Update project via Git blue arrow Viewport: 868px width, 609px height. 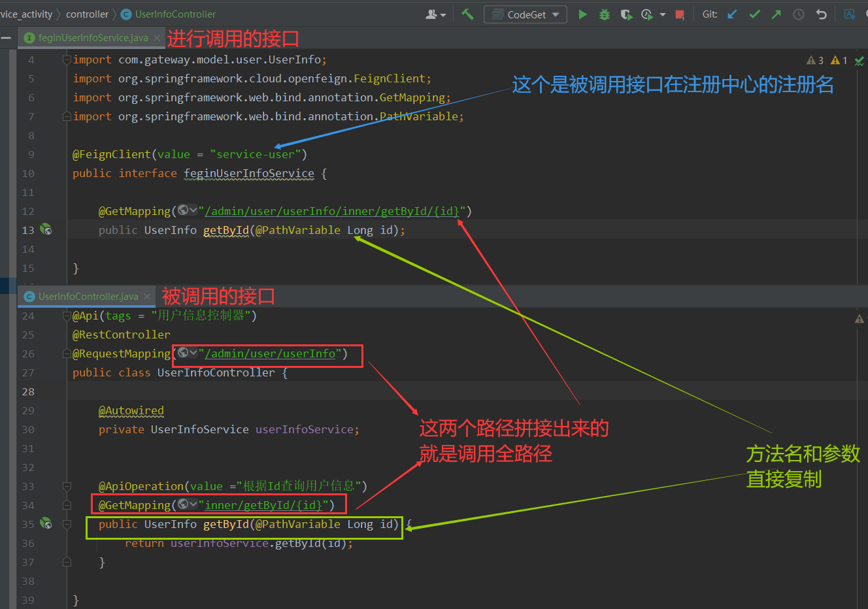click(732, 14)
